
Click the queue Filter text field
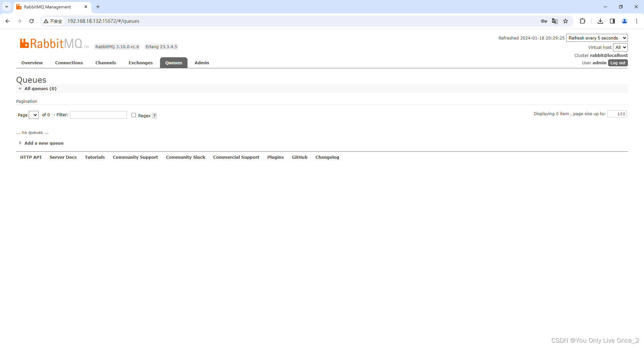pyautogui.click(x=98, y=115)
